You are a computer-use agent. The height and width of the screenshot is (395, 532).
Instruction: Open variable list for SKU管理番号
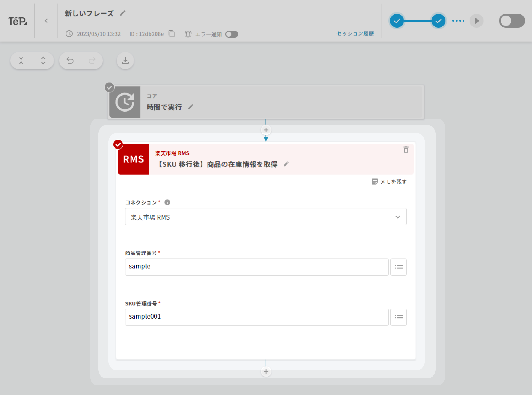point(398,317)
